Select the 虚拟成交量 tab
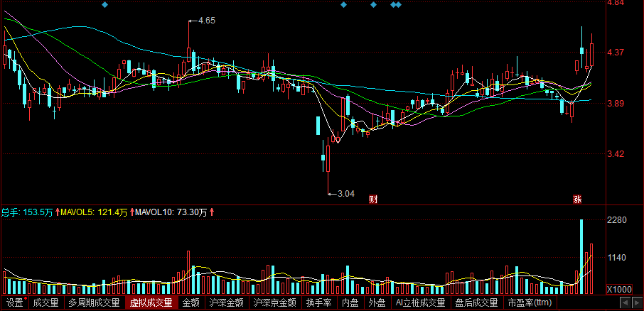The image size is (644, 311). [151, 303]
